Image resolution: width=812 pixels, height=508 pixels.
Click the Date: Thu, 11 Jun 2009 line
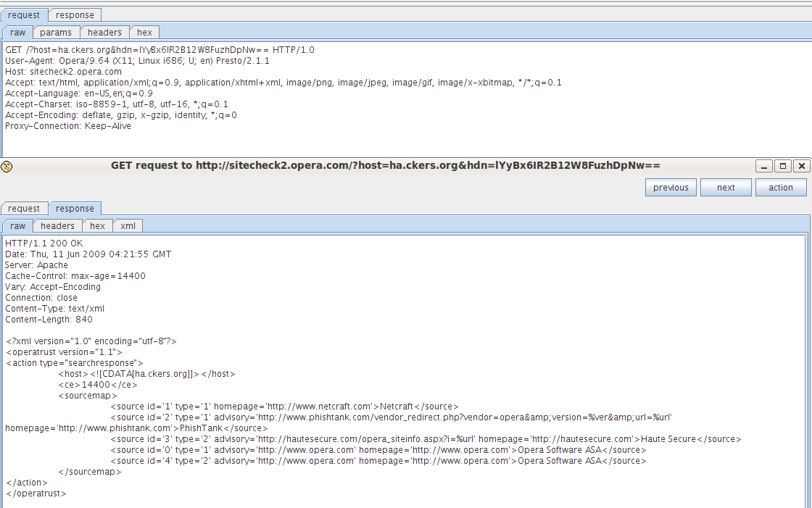click(88, 254)
